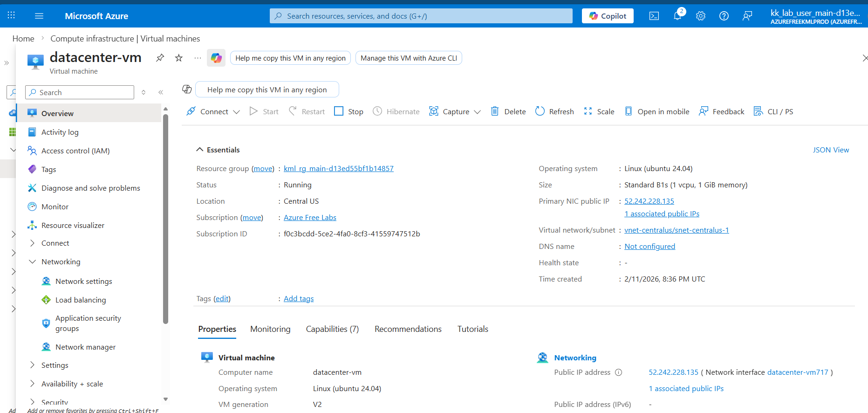Click the resource menu Search field
This screenshot has width=868, height=413.
[x=80, y=92]
